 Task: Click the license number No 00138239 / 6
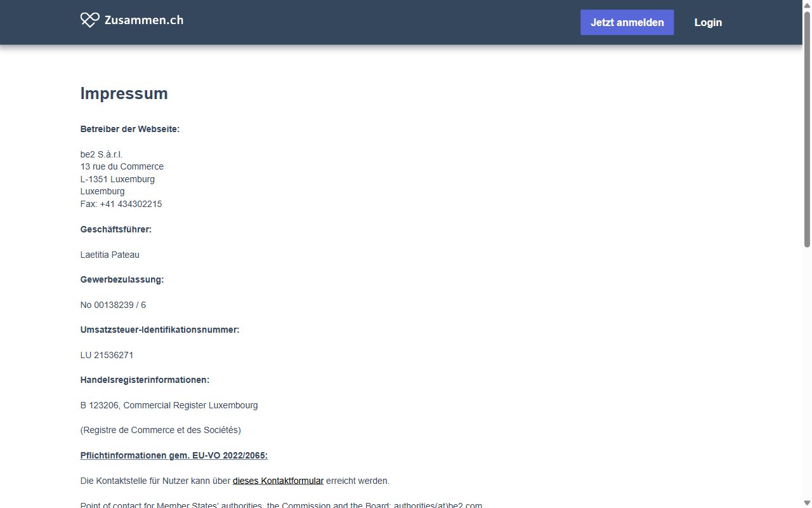pyautogui.click(x=113, y=305)
